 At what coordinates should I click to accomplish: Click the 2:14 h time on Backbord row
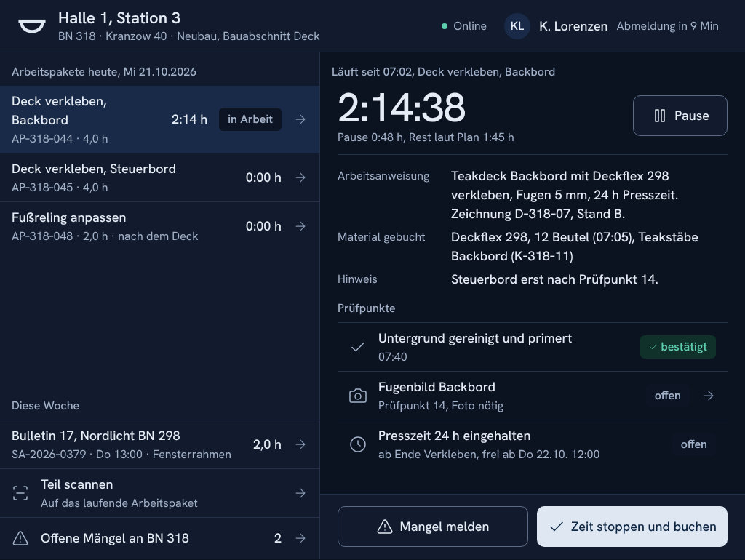click(189, 119)
